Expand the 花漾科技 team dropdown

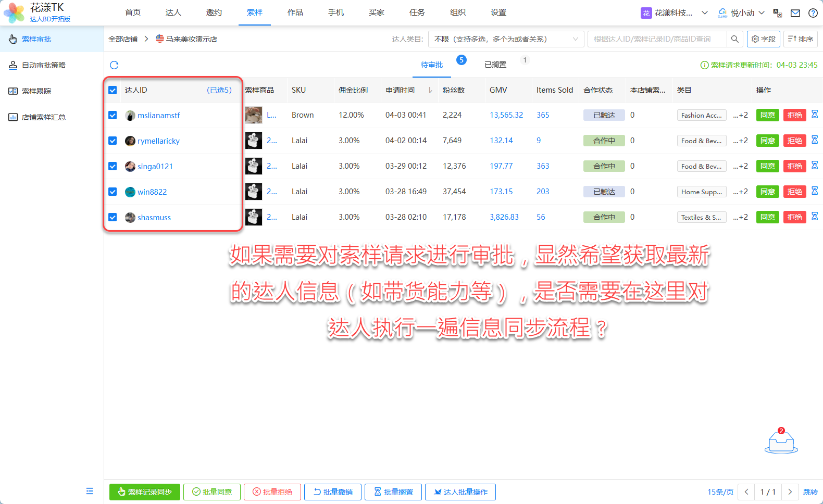(674, 13)
